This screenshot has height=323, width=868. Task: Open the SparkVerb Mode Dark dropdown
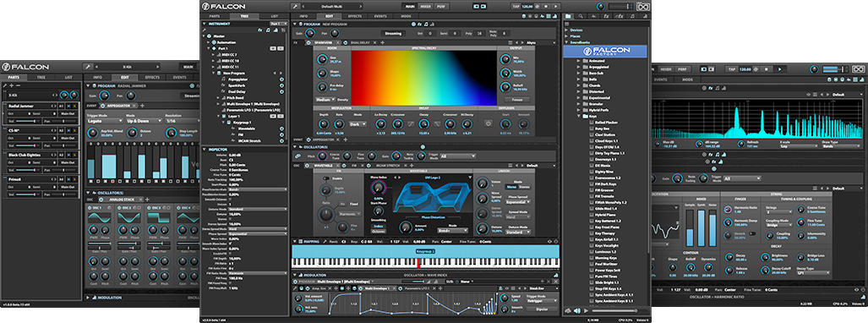pos(357,124)
